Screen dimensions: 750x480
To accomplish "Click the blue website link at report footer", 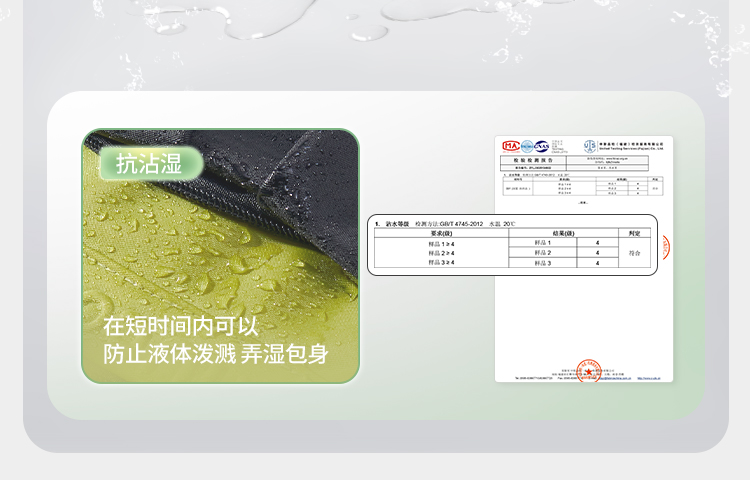I will pos(649,378).
